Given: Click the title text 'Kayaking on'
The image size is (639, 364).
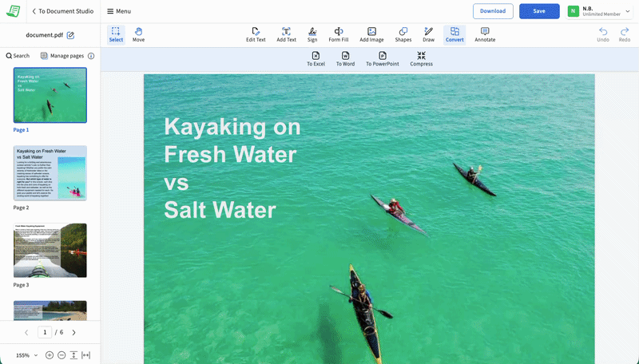Looking at the screenshot, I should [x=232, y=127].
